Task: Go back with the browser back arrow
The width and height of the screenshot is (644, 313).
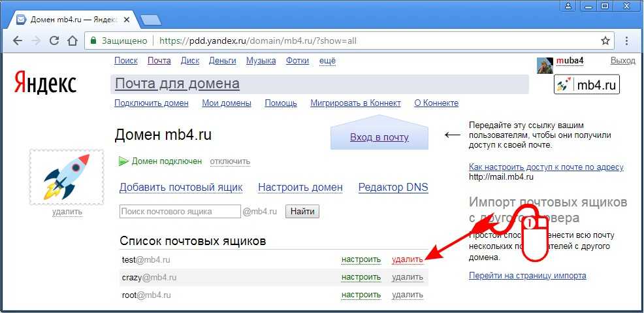Action: pos(17,41)
